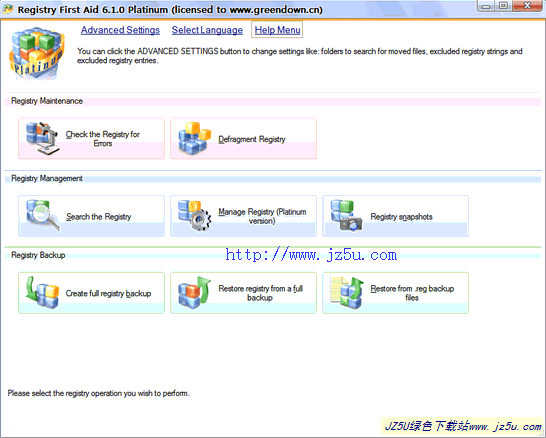The width and height of the screenshot is (546, 438).
Task: Maximize the Registry First Aid window
Action: [x=503, y=6]
